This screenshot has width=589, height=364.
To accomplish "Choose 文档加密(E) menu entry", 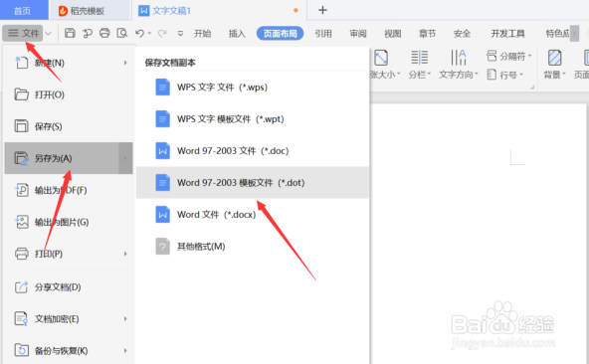I will click(69, 319).
